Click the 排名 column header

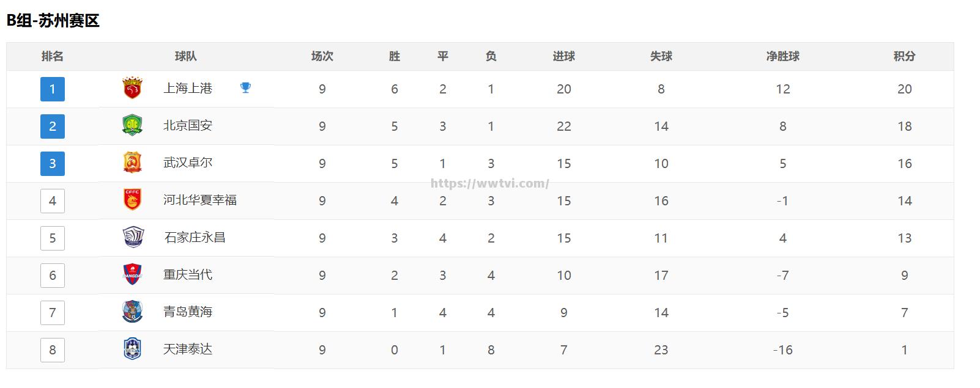click(x=53, y=56)
